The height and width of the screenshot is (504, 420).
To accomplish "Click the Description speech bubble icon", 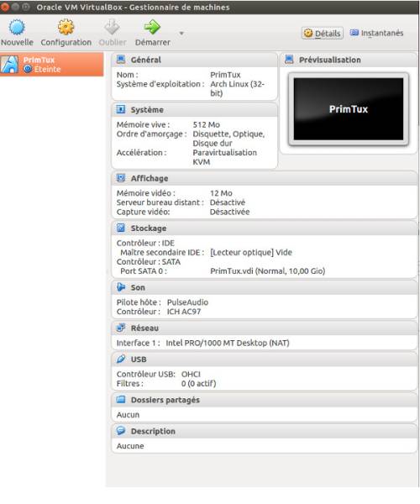I will (x=121, y=430).
